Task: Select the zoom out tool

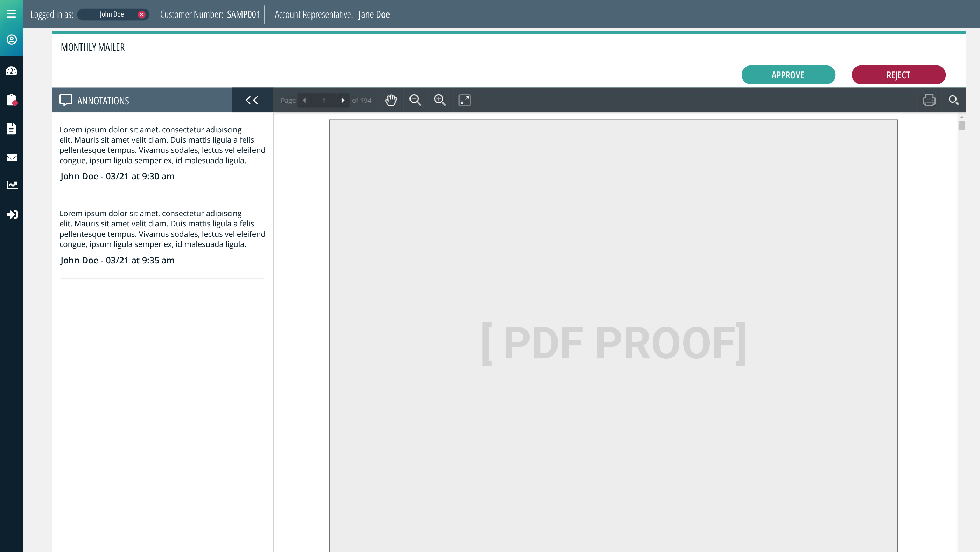Action: click(x=415, y=99)
